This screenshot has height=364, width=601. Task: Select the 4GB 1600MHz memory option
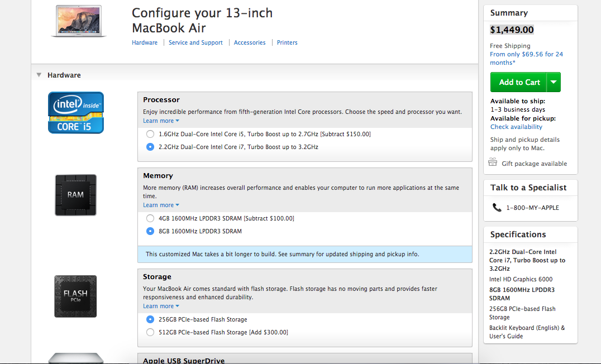(150, 218)
